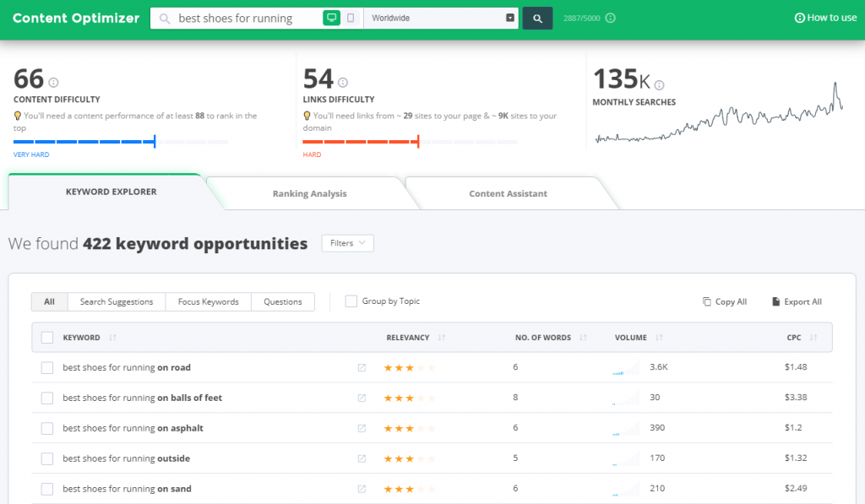Click the search magnifier button
Viewport: 865px width, 504px height.
(x=537, y=19)
